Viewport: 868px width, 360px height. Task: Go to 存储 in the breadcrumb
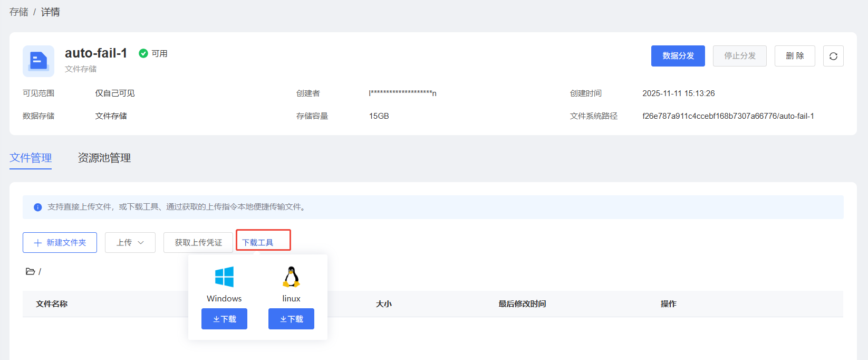[19, 12]
